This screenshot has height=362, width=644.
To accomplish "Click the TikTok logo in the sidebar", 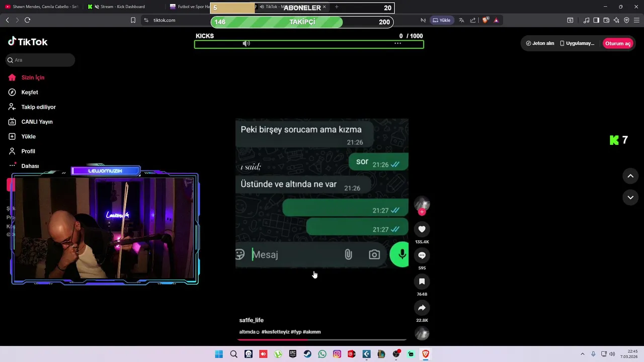I will [28, 42].
